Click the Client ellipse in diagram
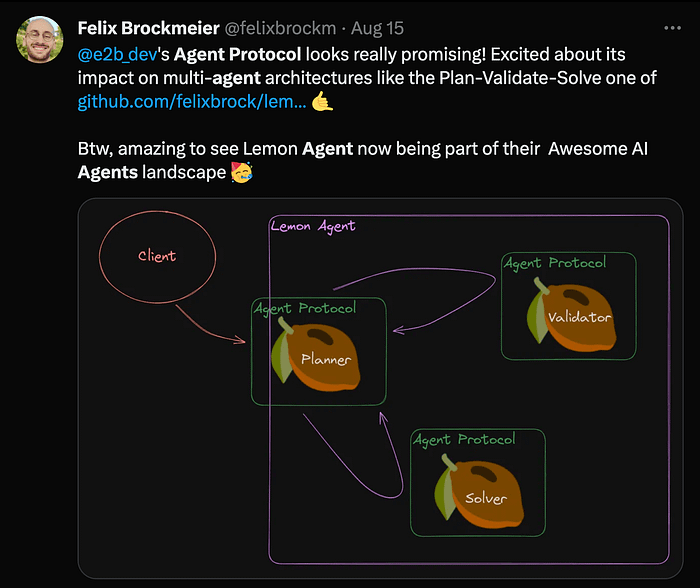Screen dimensions: 700x588 click(157, 257)
